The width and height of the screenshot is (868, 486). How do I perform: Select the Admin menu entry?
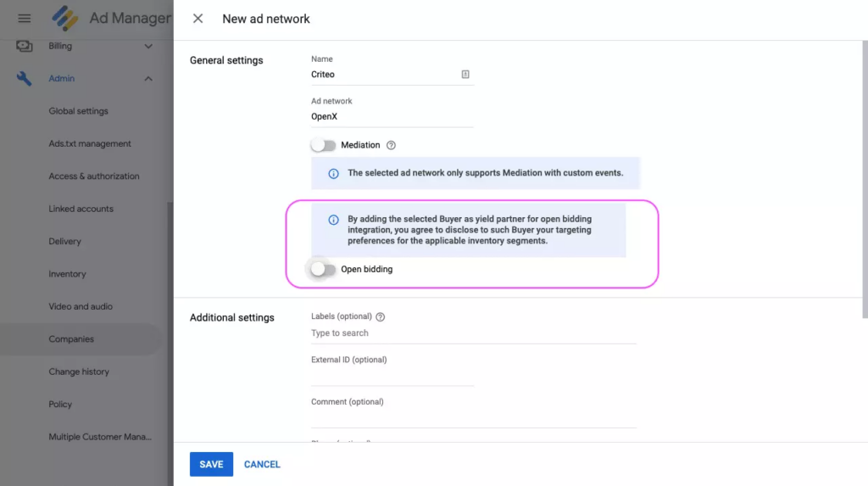pos(61,79)
